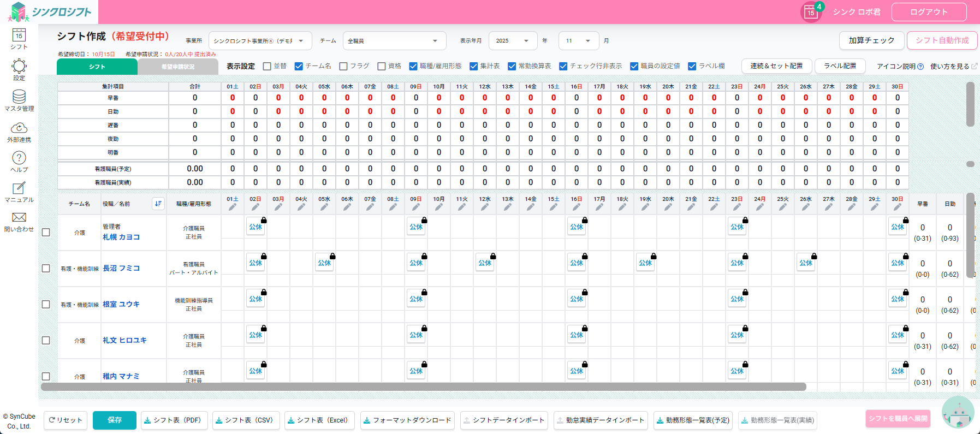
Task: Enable the 並替 checkbox
Action: point(267,66)
